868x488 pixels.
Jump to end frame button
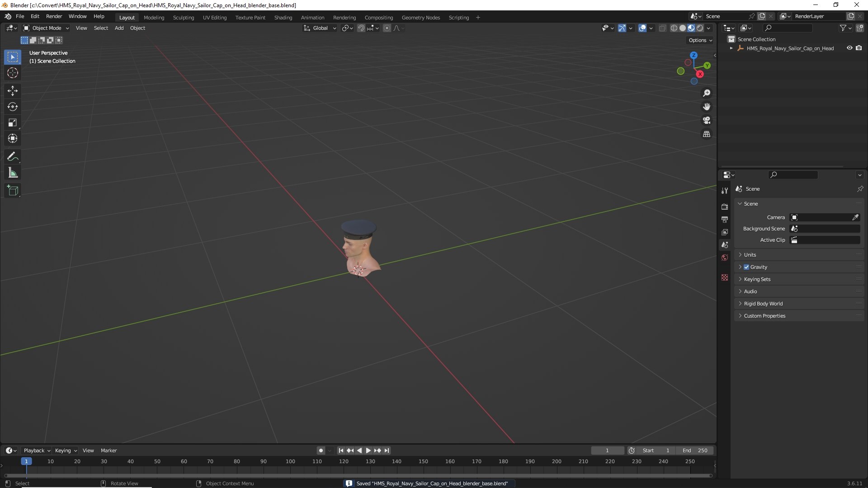point(387,450)
